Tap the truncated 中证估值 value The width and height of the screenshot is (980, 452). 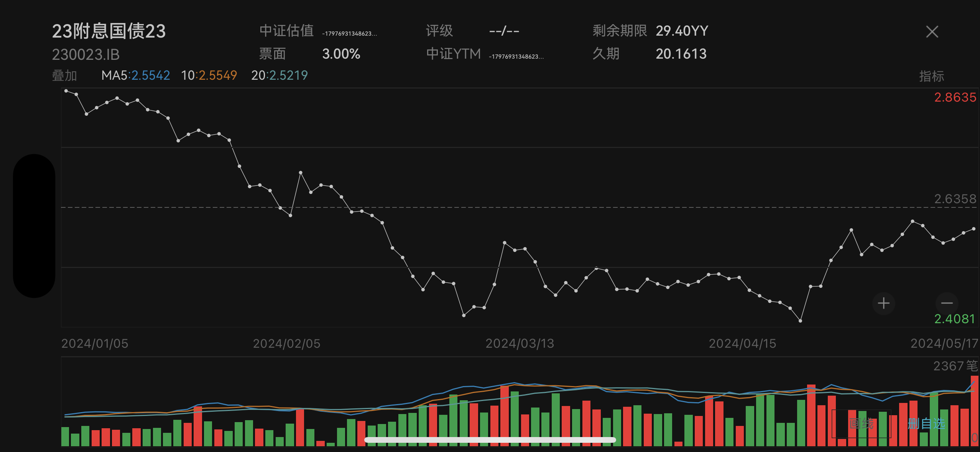click(x=349, y=34)
